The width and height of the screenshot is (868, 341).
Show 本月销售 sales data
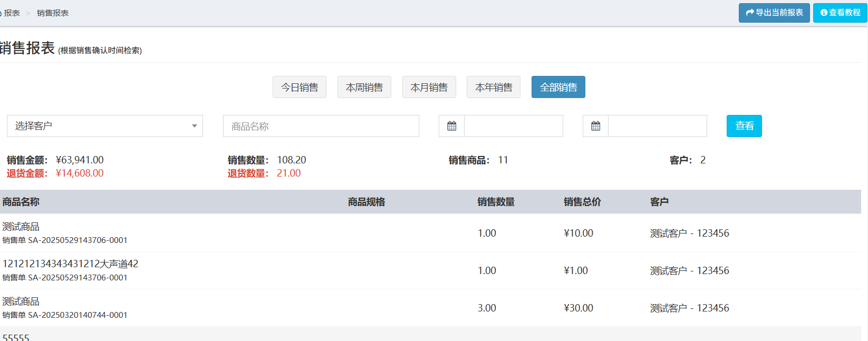(x=429, y=87)
